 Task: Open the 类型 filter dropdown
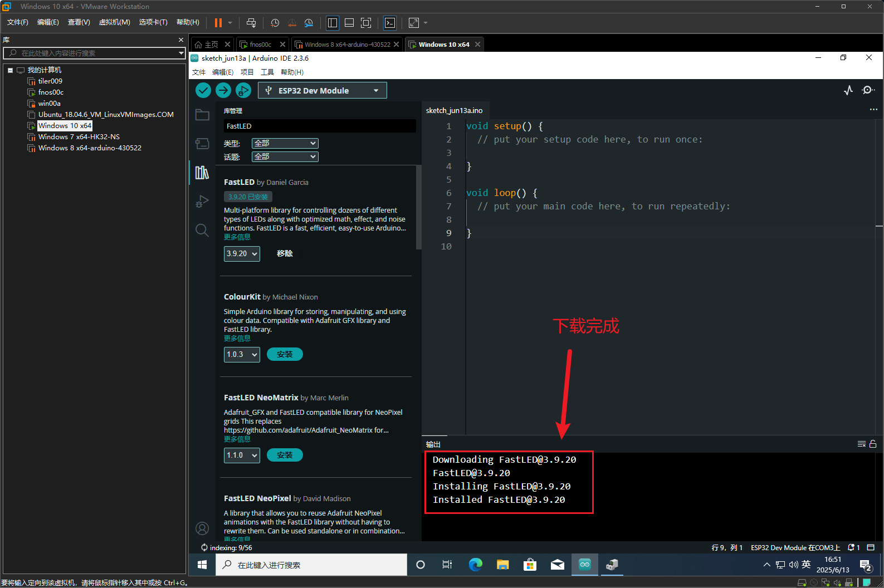click(x=285, y=143)
